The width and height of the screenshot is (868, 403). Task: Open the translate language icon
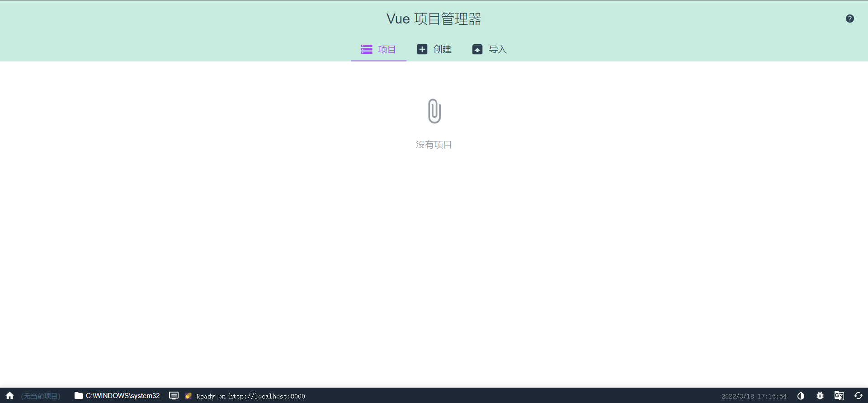(x=839, y=396)
